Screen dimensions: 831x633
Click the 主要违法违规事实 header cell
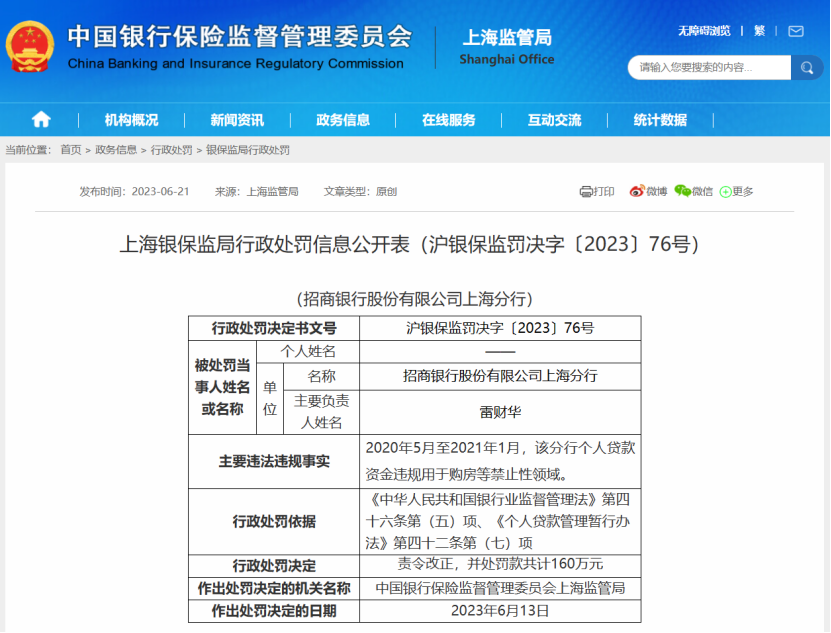(274, 462)
